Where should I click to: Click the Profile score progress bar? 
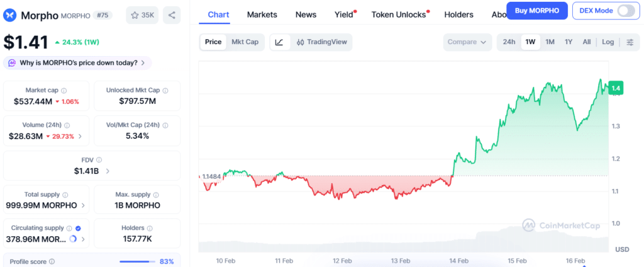(x=138, y=262)
